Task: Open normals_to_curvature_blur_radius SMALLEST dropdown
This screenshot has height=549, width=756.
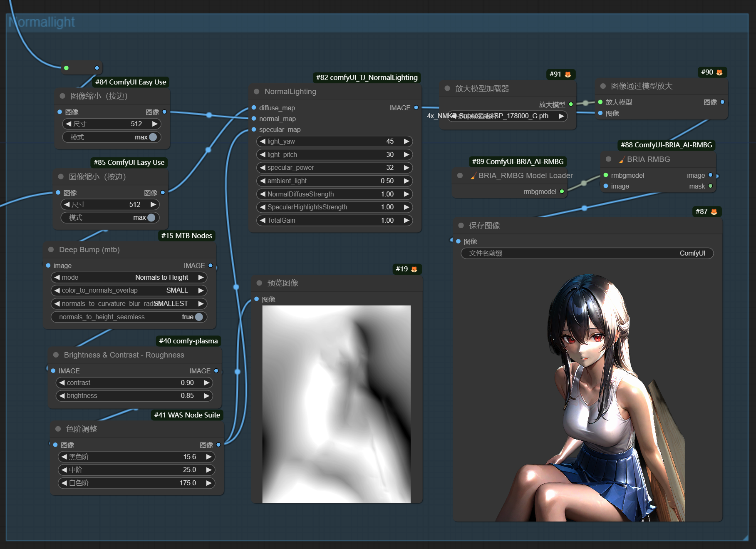Action: pos(129,304)
